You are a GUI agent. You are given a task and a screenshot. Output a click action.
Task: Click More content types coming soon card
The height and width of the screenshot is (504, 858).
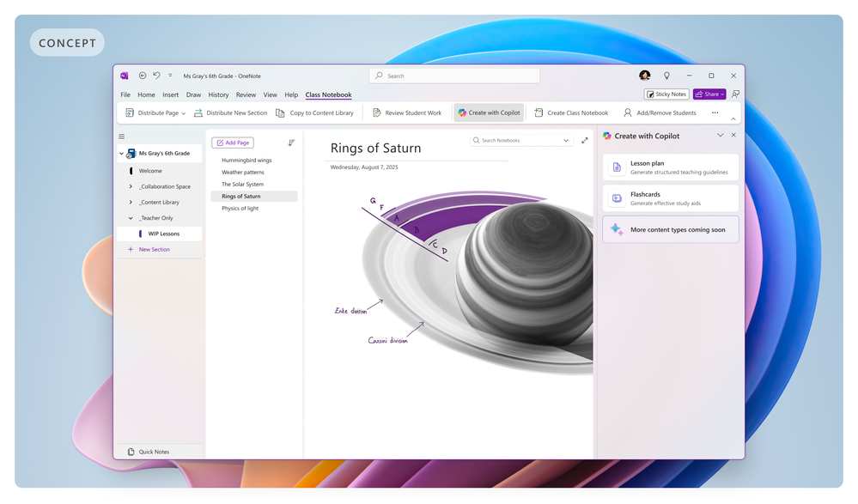click(670, 230)
